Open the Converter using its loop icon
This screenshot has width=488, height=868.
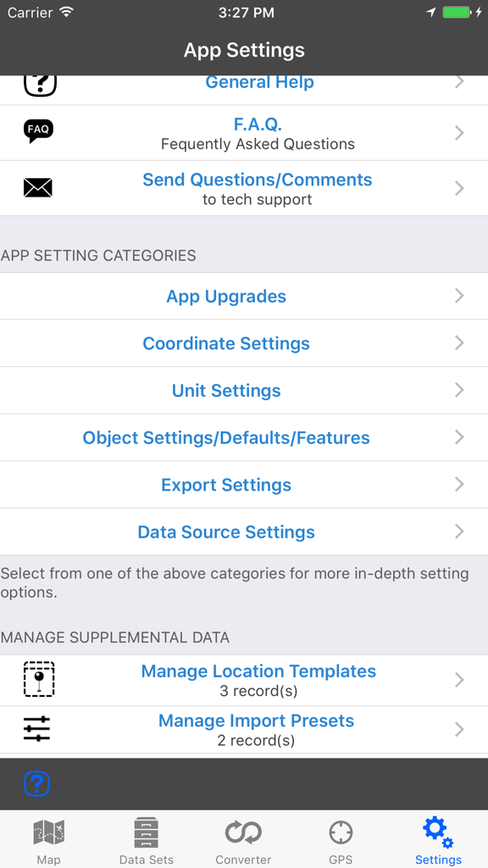click(243, 833)
